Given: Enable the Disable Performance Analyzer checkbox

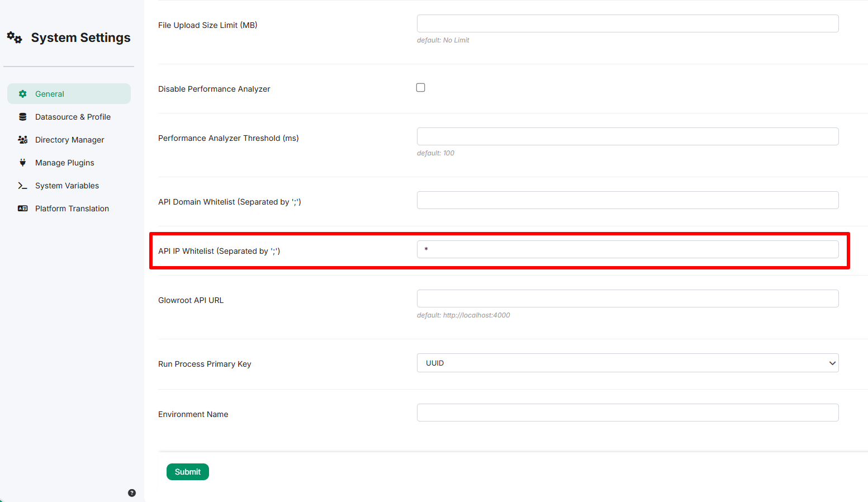Looking at the screenshot, I should [x=421, y=88].
